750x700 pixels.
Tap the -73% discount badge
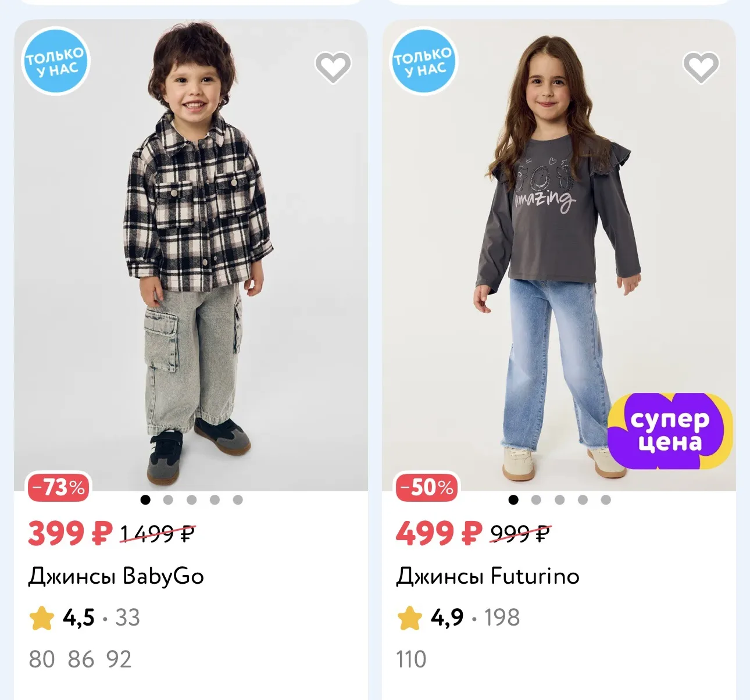pos(59,487)
